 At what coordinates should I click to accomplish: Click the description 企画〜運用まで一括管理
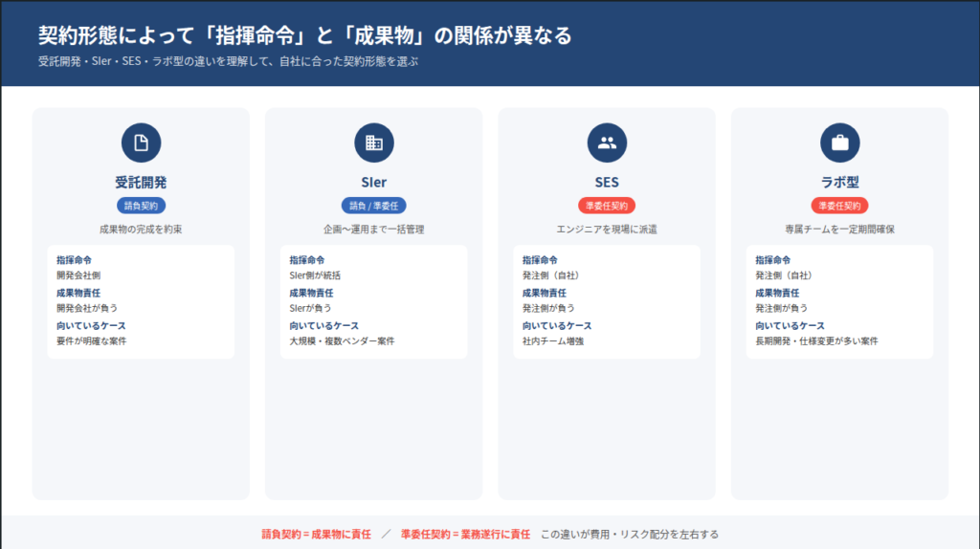tap(373, 230)
